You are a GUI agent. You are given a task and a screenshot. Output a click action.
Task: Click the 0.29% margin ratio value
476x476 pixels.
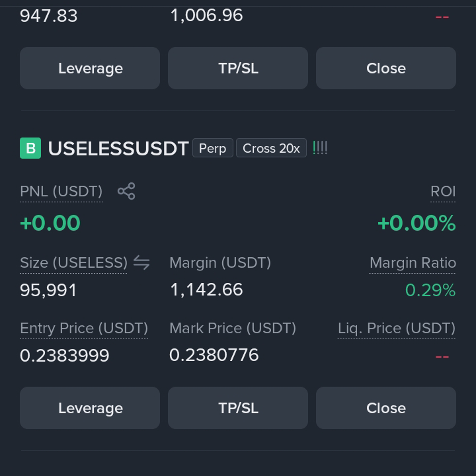pyautogui.click(x=430, y=290)
